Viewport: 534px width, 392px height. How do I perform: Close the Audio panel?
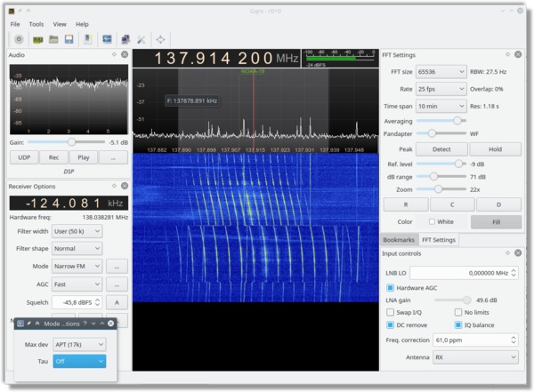click(x=125, y=54)
